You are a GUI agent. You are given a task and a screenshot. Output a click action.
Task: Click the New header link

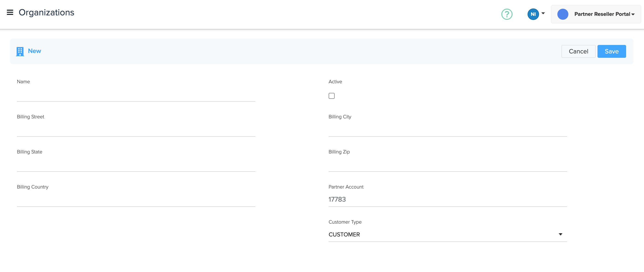coord(35,51)
